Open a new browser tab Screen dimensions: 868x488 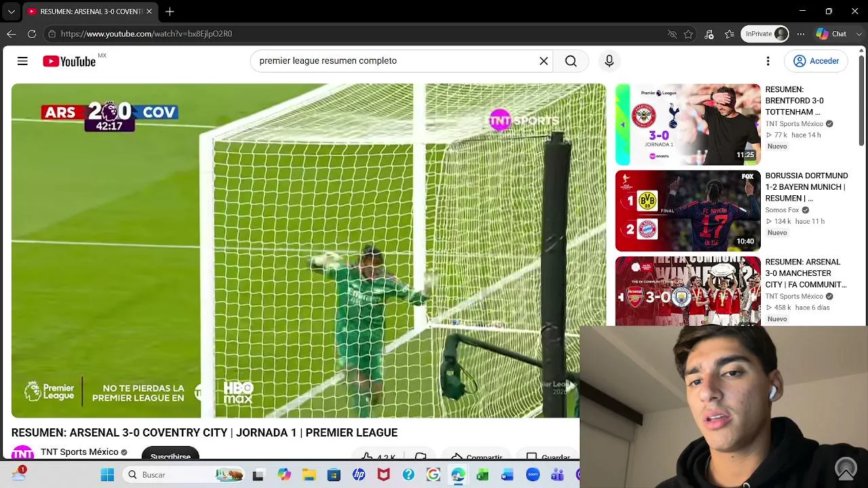(170, 12)
